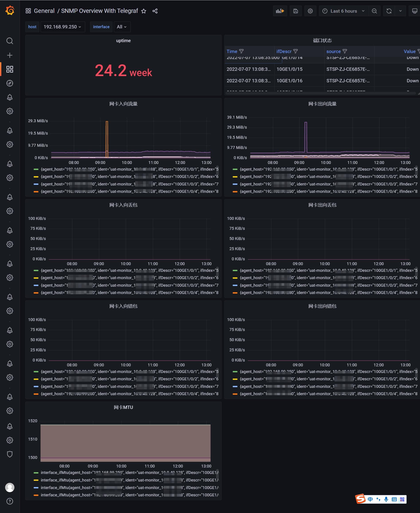Toggle 100GE1/0/4 series in 网卡入向流量 legend
The height and width of the screenshot is (513, 420).
[x=129, y=191]
